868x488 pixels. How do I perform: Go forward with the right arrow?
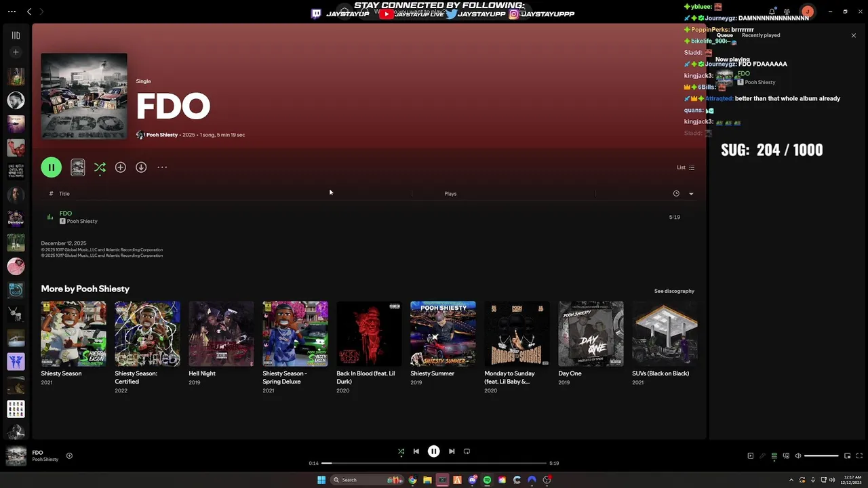tap(41, 12)
